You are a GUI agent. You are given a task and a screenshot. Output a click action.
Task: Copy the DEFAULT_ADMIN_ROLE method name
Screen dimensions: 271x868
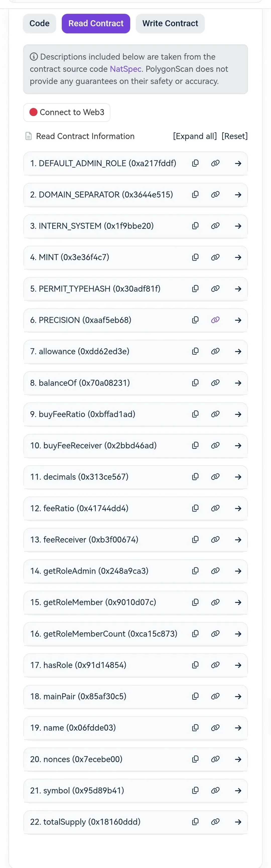point(195,163)
